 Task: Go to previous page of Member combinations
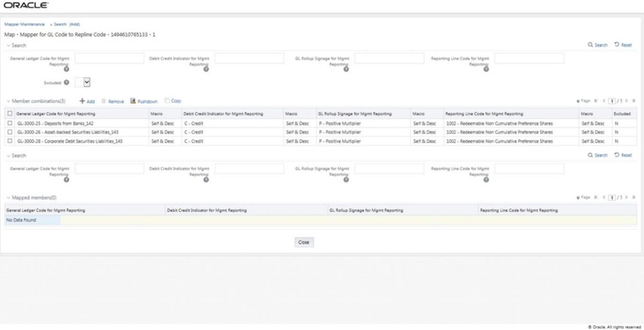pyautogui.click(x=603, y=101)
